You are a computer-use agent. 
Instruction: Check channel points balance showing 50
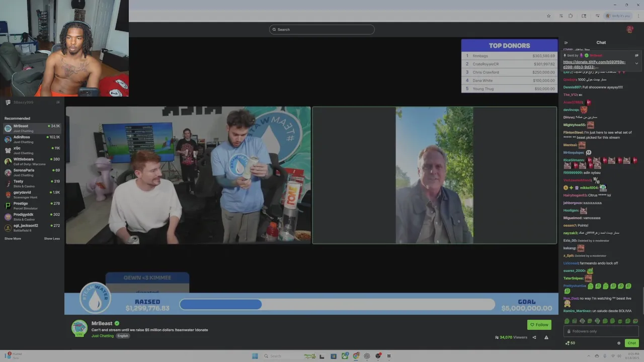click(570, 343)
